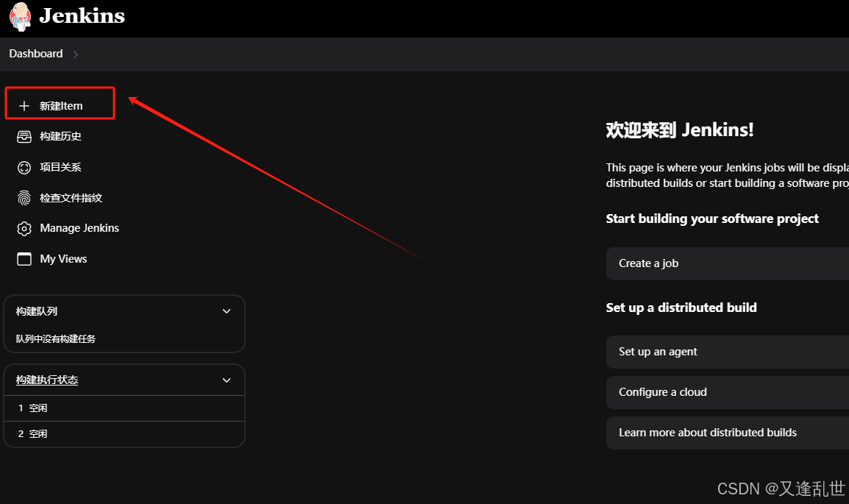Click the 构建历史 tray icon
Image resolution: width=849 pixels, height=504 pixels.
[x=24, y=136]
